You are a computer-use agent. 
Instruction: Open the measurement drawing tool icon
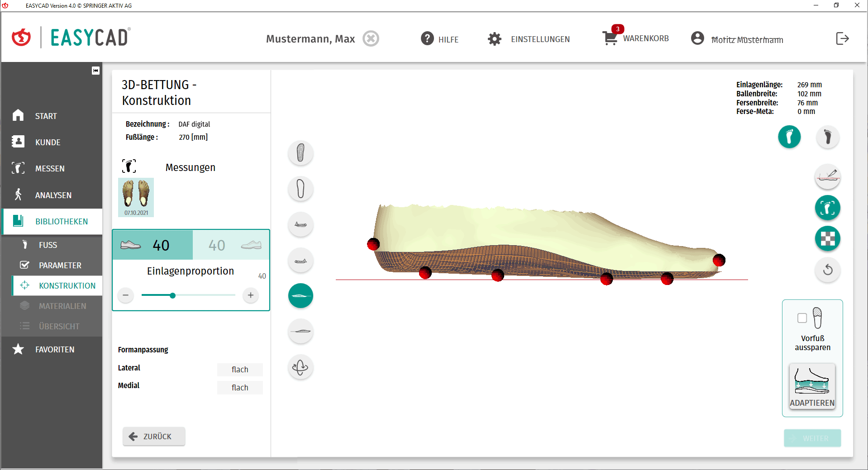(x=827, y=176)
